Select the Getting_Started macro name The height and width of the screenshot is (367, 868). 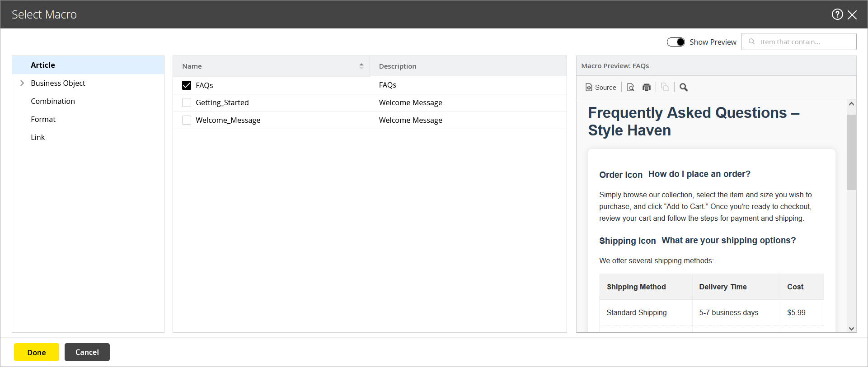pyautogui.click(x=222, y=102)
